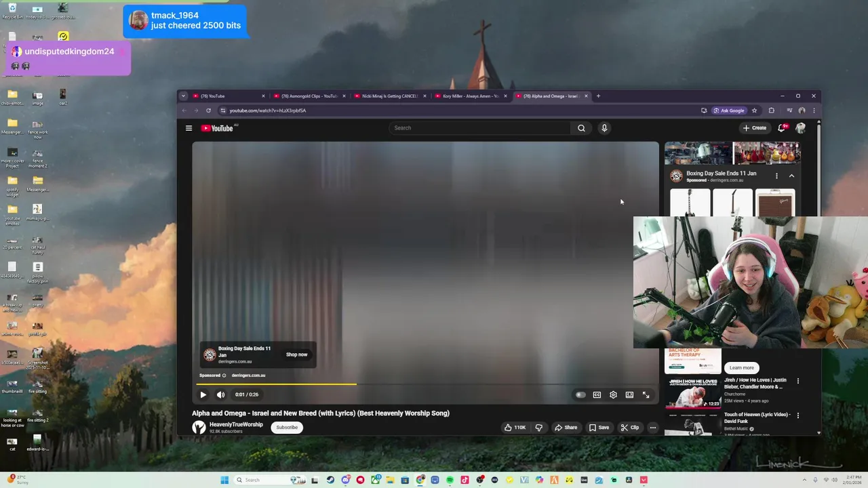Screen dimensions: 868x488
Task: Subscribe to HeavenlyTrueWorship
Action: [287, 427]
